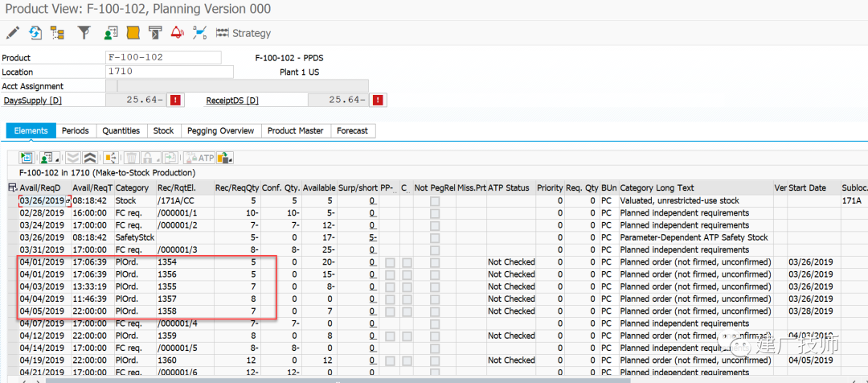Click the ATP check toolbar icon
Viewport: 868px width, 383px height.
(199, 158)
